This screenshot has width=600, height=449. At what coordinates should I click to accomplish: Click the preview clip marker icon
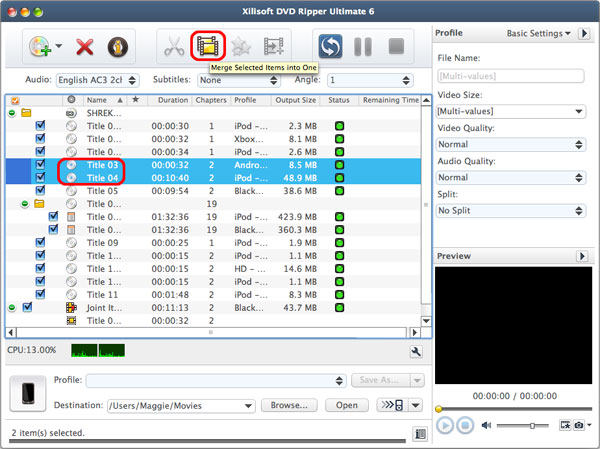click(565, 425)
